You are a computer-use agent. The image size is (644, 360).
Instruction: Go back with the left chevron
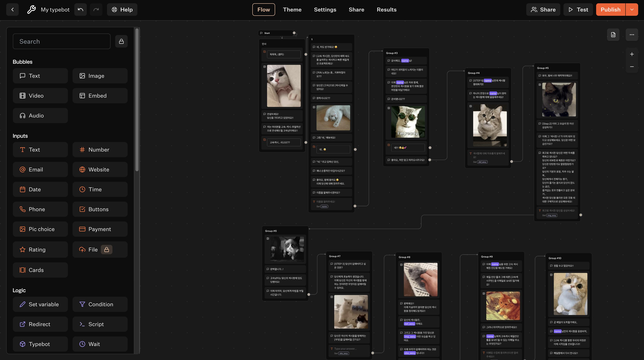(12, 10)
